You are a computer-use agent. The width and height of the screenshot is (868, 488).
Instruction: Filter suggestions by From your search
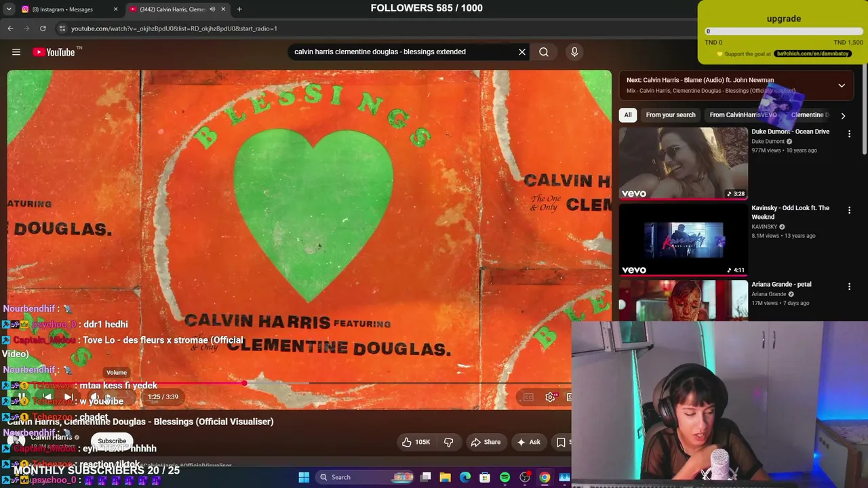click(x=671, y=115)
